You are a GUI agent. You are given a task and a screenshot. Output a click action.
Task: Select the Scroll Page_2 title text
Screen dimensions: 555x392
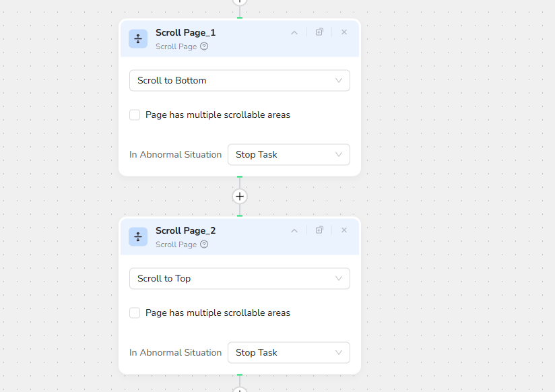point(185,230)
